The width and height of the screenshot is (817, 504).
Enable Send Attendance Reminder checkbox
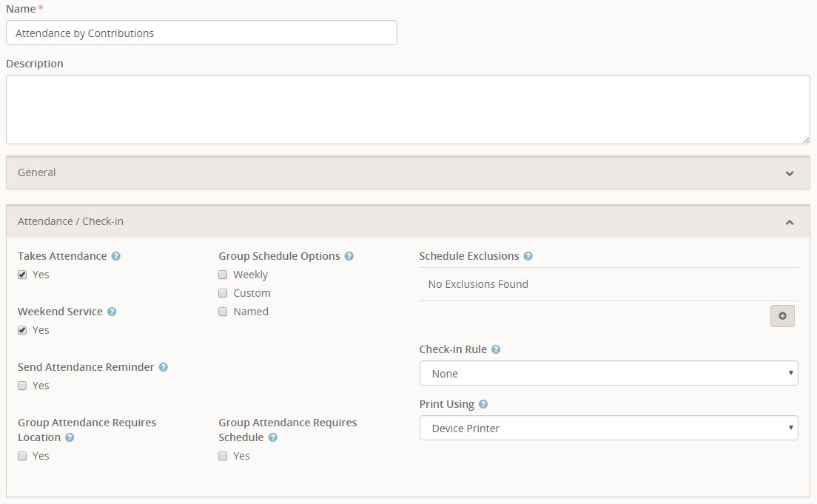click(22, 386)
